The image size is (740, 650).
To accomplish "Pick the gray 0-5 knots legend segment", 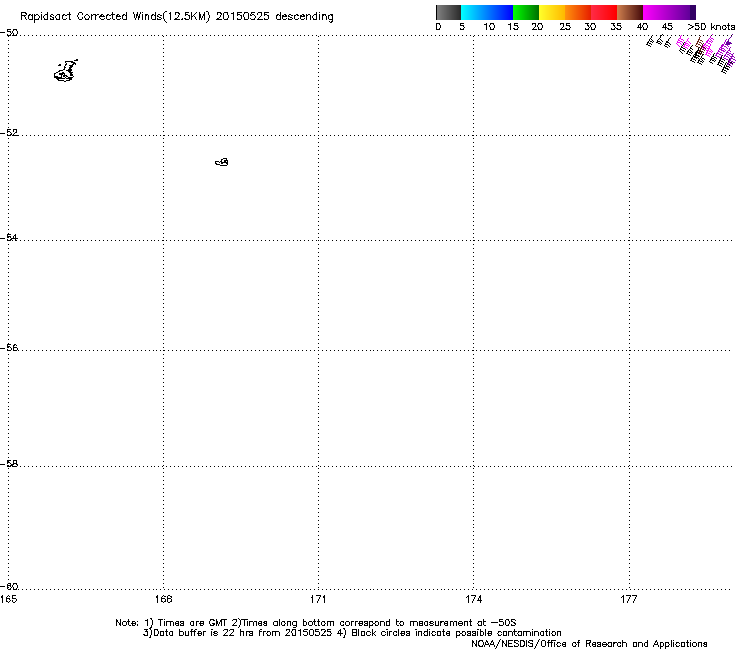I will click(448, 12).
